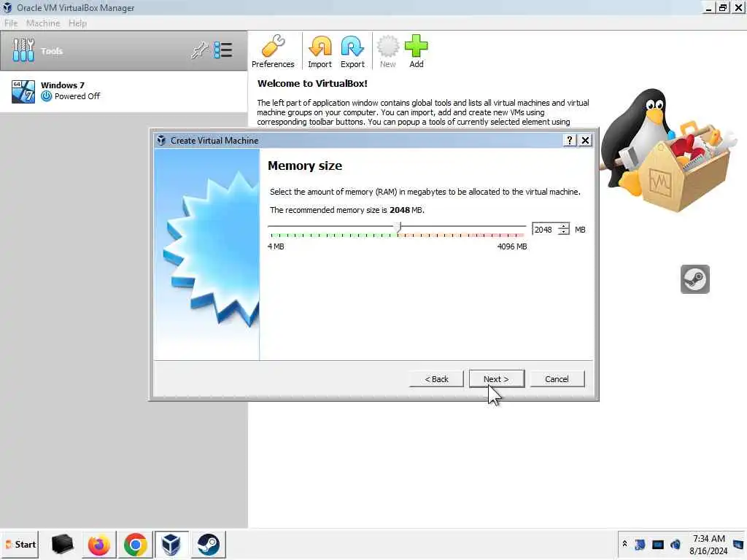Click the VirtualBox icon in dialog title

[x=161, y=140]
